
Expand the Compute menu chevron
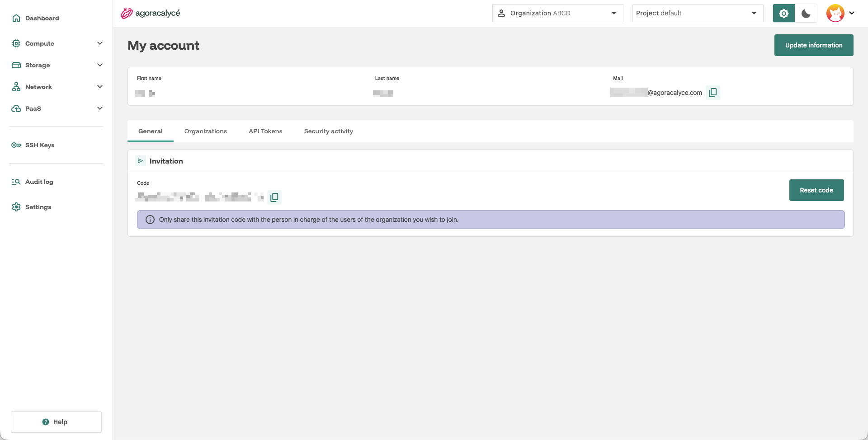[100, 43]
